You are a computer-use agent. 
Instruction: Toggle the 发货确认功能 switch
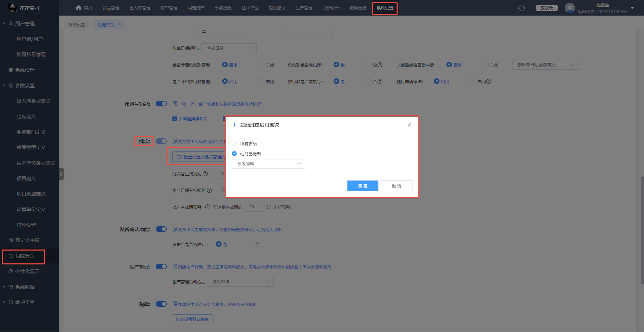pos(161,229)
